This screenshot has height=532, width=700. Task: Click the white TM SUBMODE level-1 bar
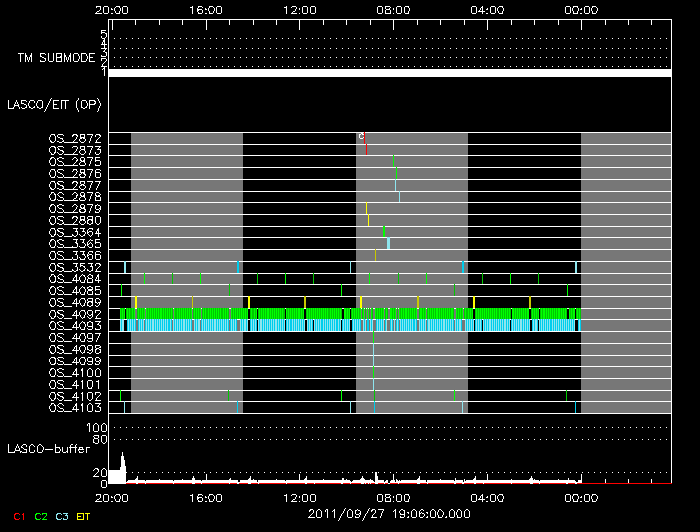[x=390, y=73]
